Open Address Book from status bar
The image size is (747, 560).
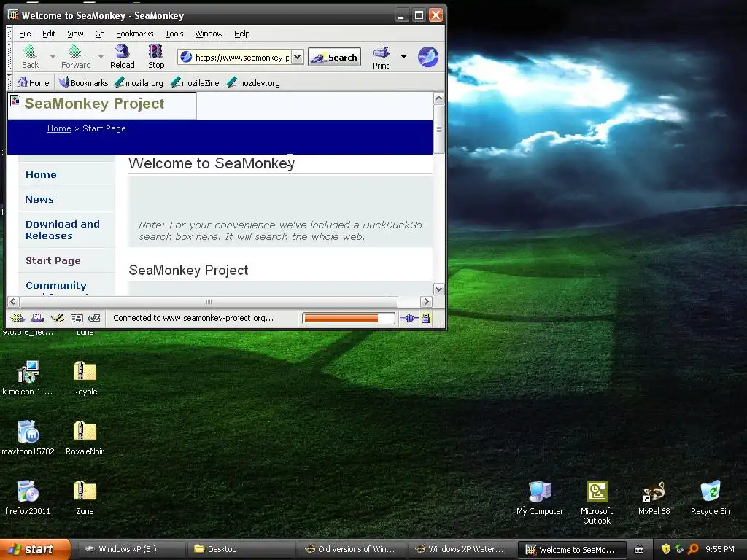point(77,318)
